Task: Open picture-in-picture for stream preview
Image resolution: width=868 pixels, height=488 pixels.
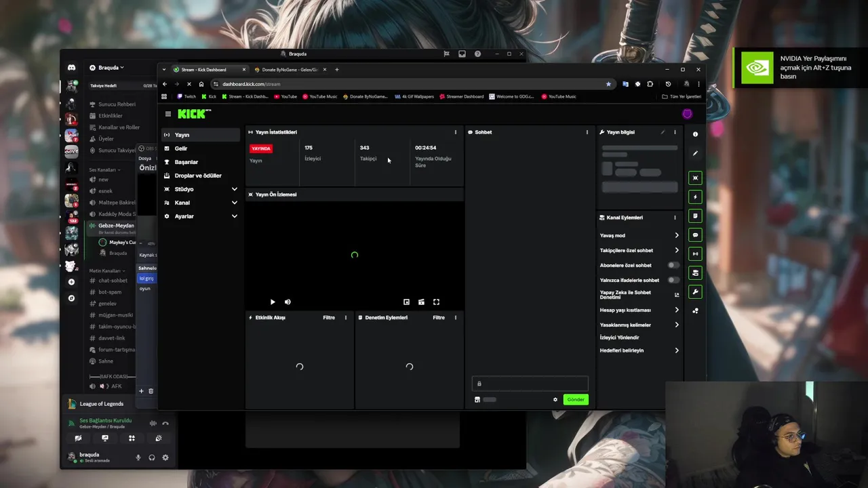Action: [x=406, y=302]
